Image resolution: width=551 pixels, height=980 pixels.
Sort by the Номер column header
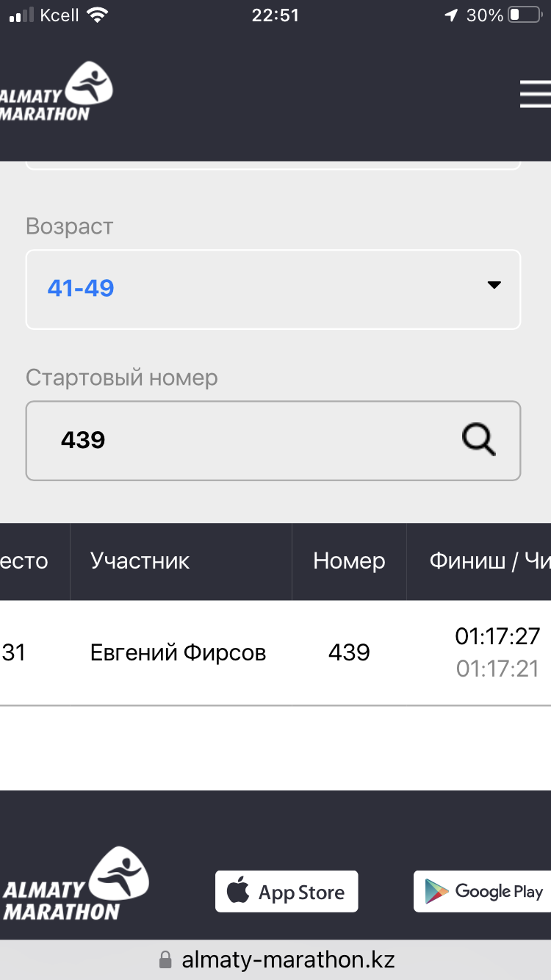349,561
